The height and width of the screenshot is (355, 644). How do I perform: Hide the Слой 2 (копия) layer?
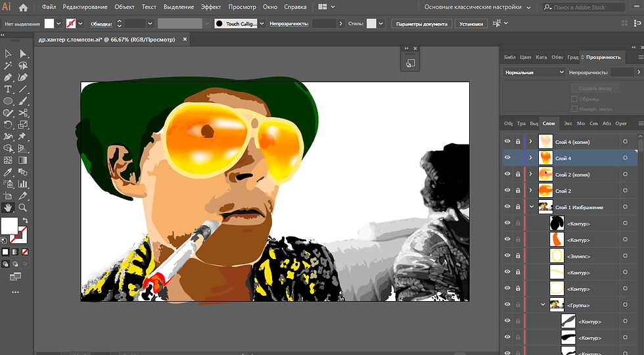(507, 174)
